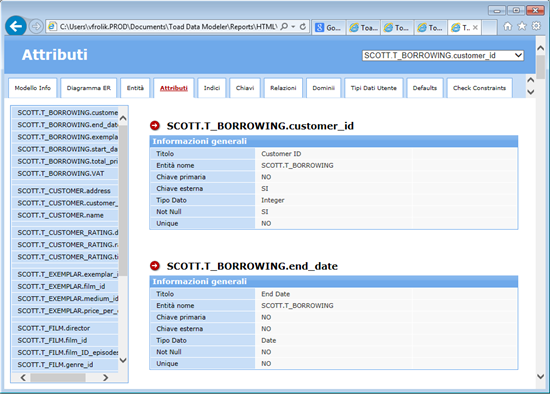
Task: Open the Entità tab
Action: 135,88
